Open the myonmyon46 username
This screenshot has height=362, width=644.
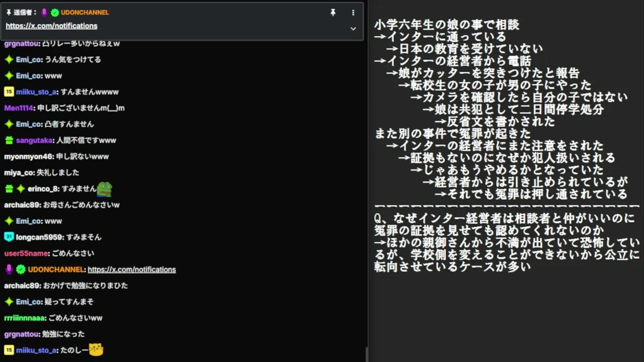[x=28, y=156]
